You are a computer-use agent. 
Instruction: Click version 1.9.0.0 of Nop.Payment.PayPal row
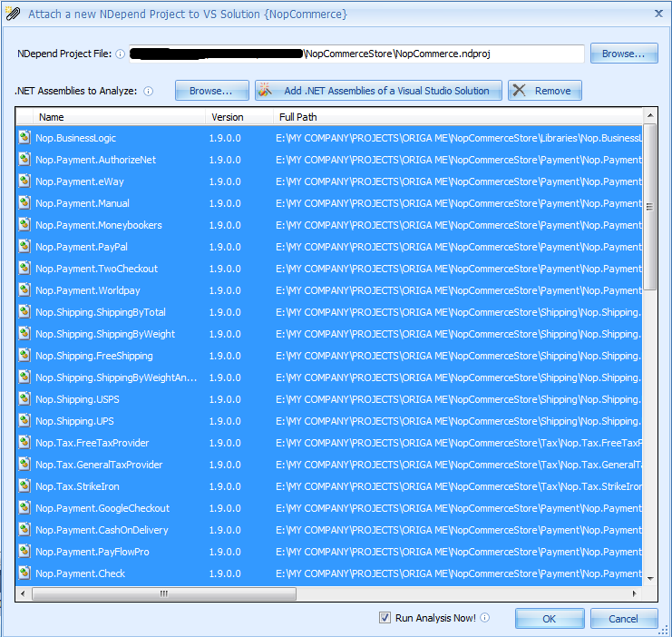coord(225,247)
